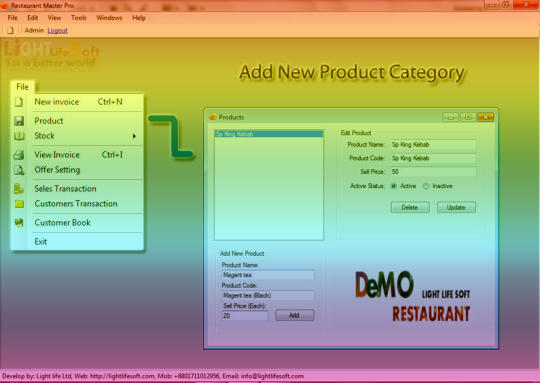Click the Delete button
The width and height of the screenshot is (540, 383).
410,207
